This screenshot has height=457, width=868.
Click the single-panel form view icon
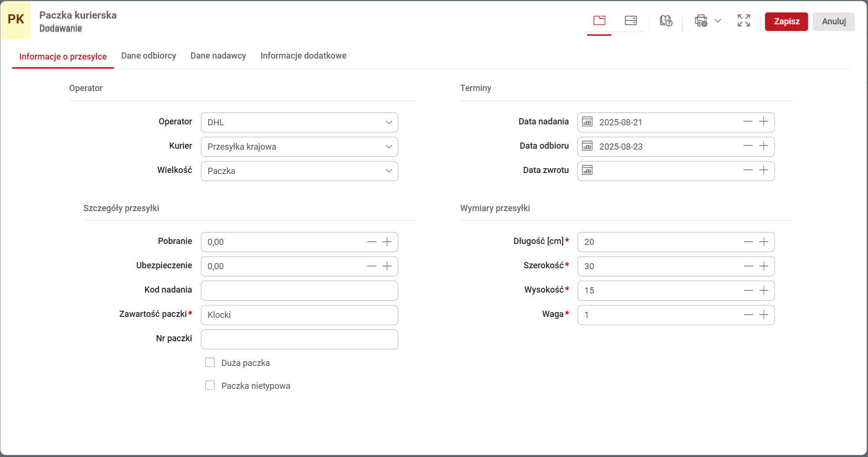599,20
